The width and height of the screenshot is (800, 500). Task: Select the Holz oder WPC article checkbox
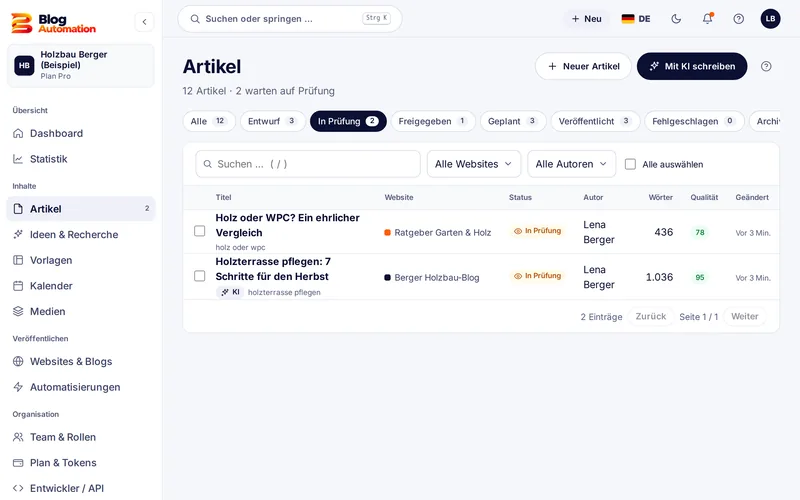(199, 231)
